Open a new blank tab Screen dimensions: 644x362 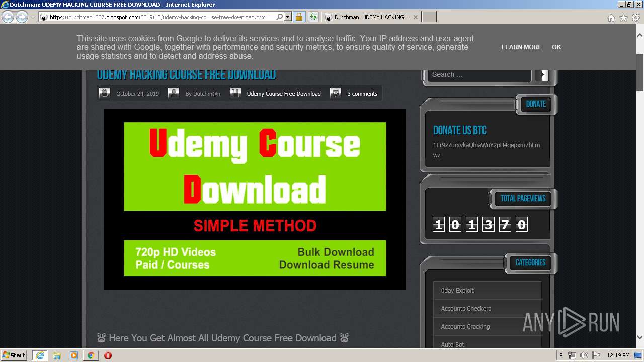click(429, 17)
